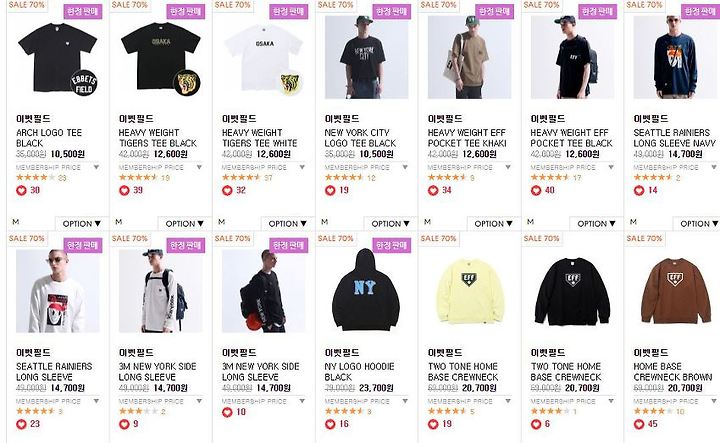The height and width of the screenshot is (443, 720).
Task: View the yellow Two Tone crewneck thumbnail
Action: point(469,290)
